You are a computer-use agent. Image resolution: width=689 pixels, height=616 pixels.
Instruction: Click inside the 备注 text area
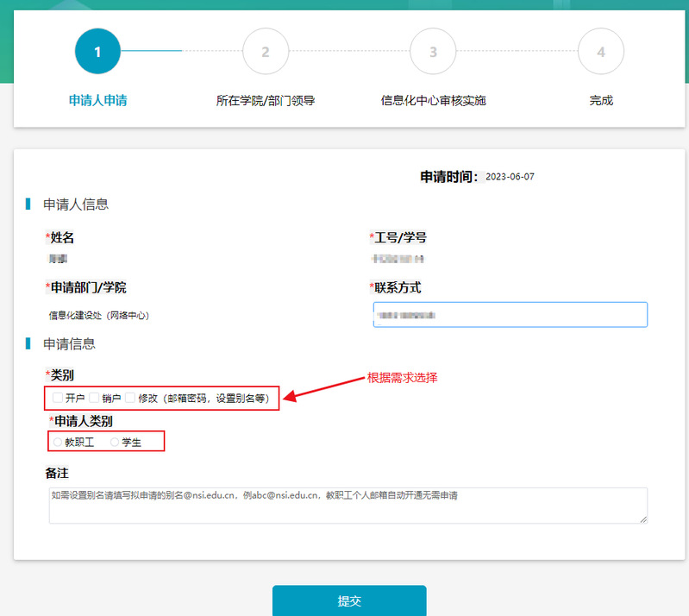348,506
